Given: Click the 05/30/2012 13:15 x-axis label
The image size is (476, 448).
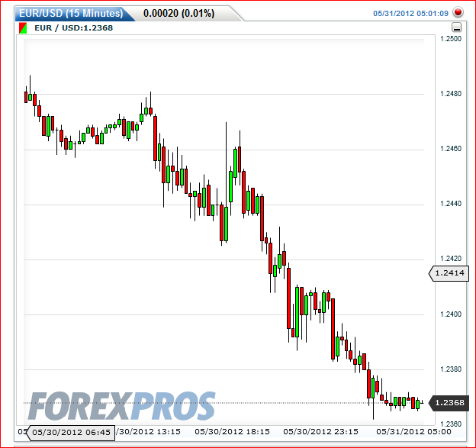Looking at the screenshot, I should tap(148, 432).
